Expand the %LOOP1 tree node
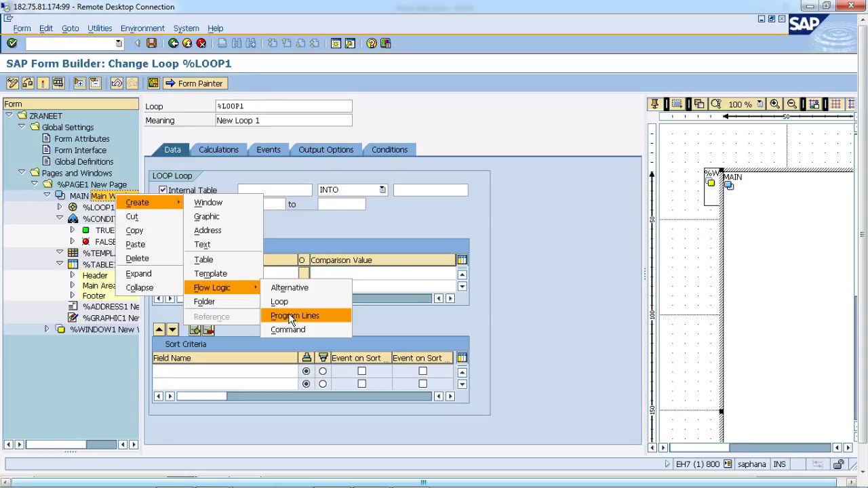Screen dimensions: 868x488 click(59, 207)
